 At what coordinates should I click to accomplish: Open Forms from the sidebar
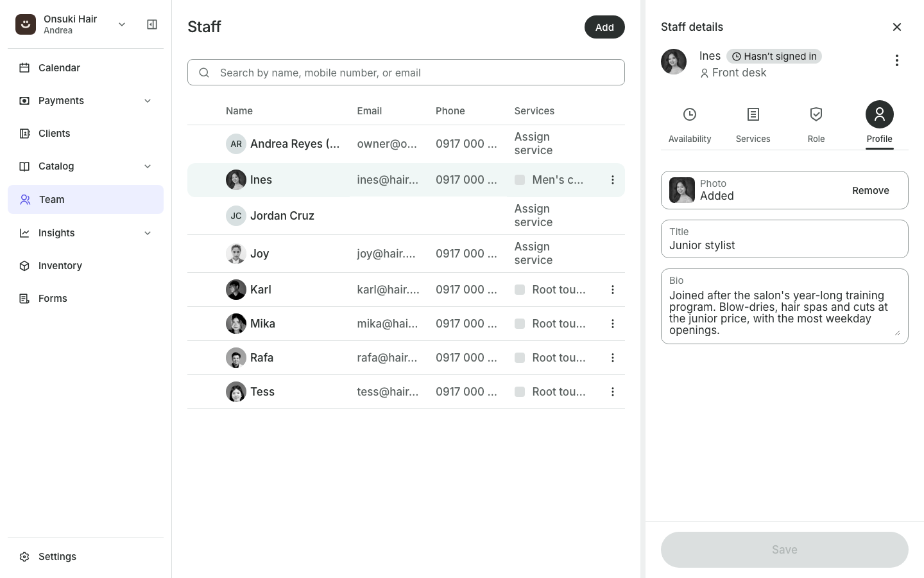point(85,299)
